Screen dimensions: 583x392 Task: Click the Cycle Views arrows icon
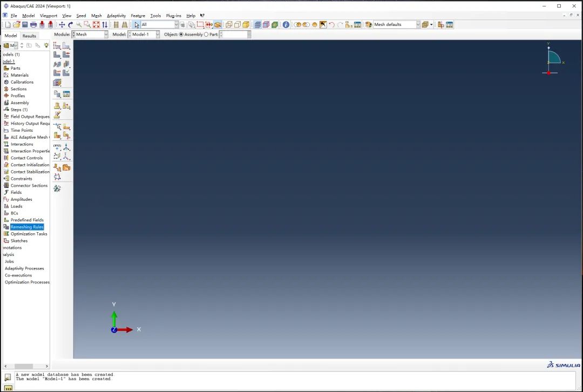105,24
